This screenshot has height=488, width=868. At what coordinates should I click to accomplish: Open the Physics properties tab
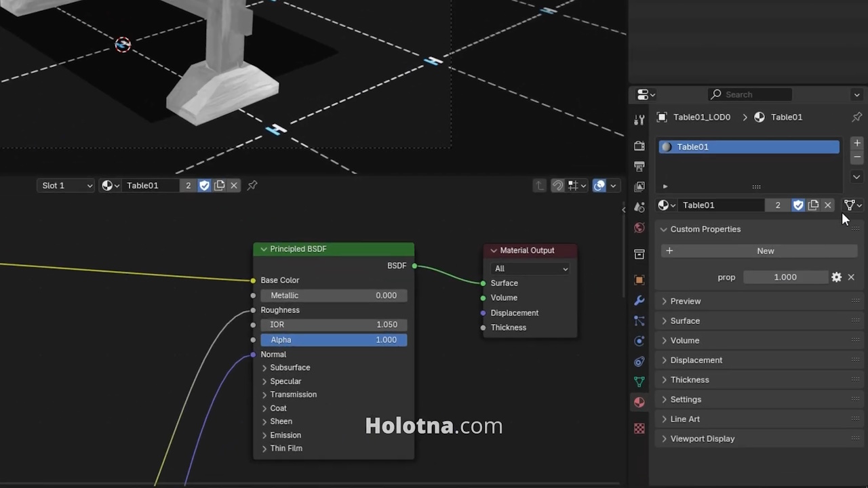[x=639, y=341]
